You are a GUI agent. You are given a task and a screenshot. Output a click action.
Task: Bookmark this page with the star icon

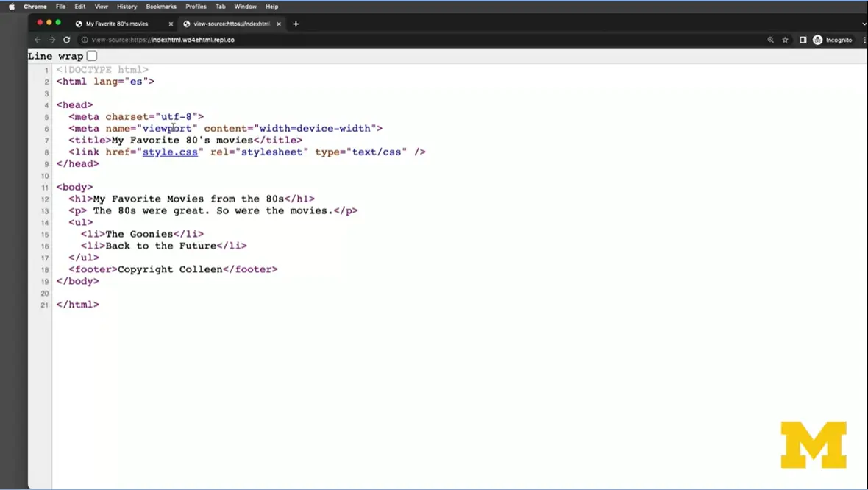(x=785, y=40)
